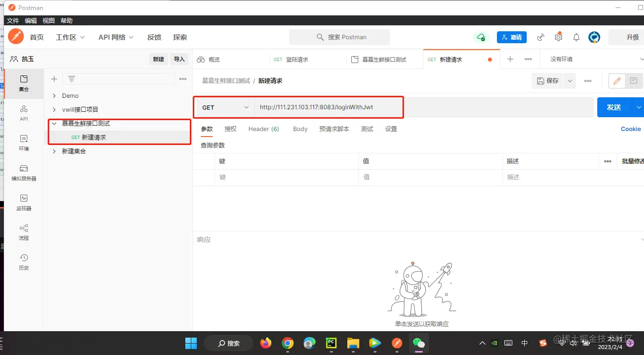Open Firefox from the taskbar
Image resolution: width=644 pixels, height=355 pixels.
(266, 343)
